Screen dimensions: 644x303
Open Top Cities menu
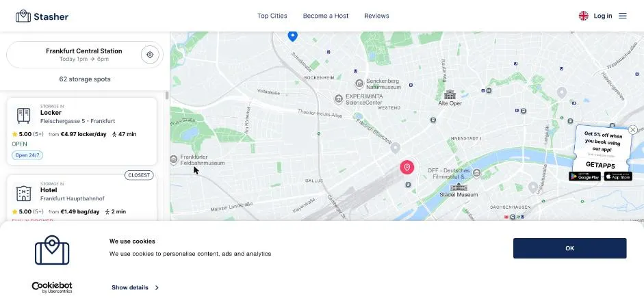[x=272, y=16]
